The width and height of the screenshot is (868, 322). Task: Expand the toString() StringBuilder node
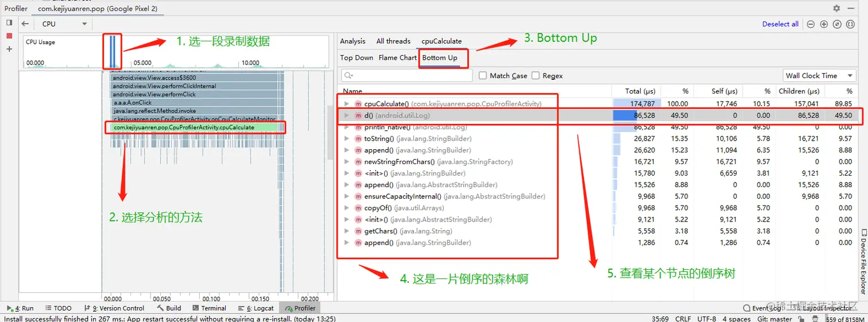click(346, 138)
